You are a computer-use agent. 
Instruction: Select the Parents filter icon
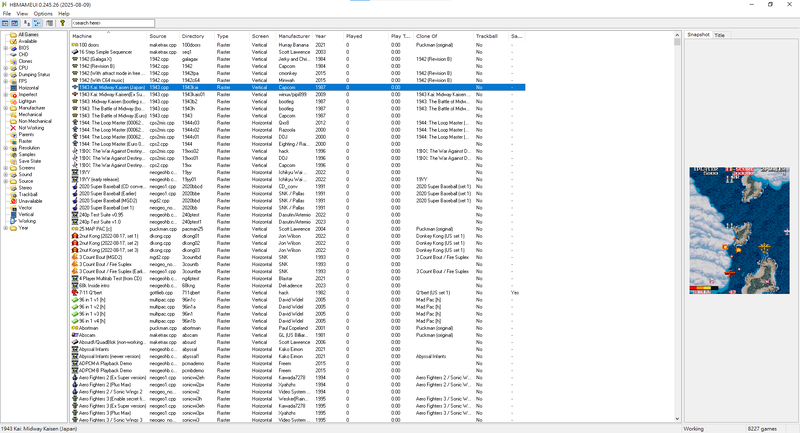coord(13,135)
